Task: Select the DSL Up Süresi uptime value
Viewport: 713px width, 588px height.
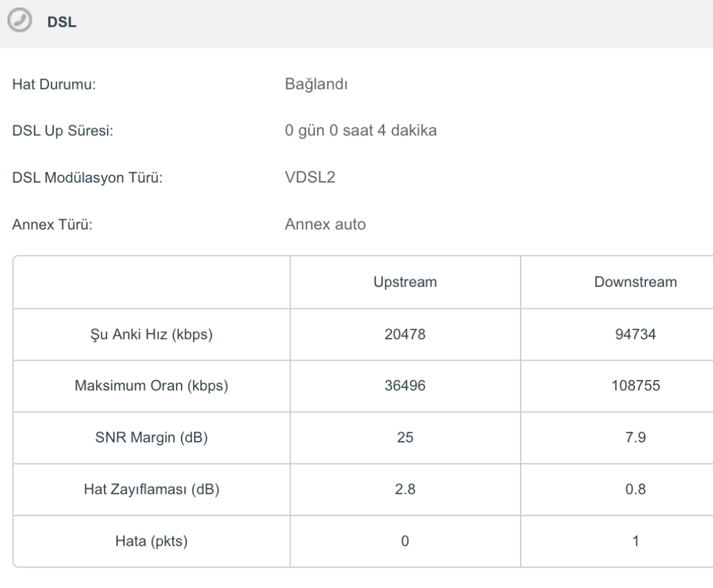Action: click(x=360, y=131)
